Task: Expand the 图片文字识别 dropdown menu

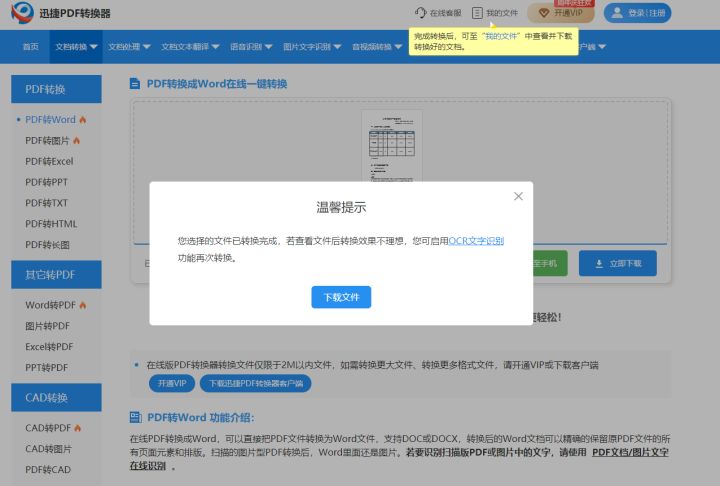Action: [x=312, y=47]
